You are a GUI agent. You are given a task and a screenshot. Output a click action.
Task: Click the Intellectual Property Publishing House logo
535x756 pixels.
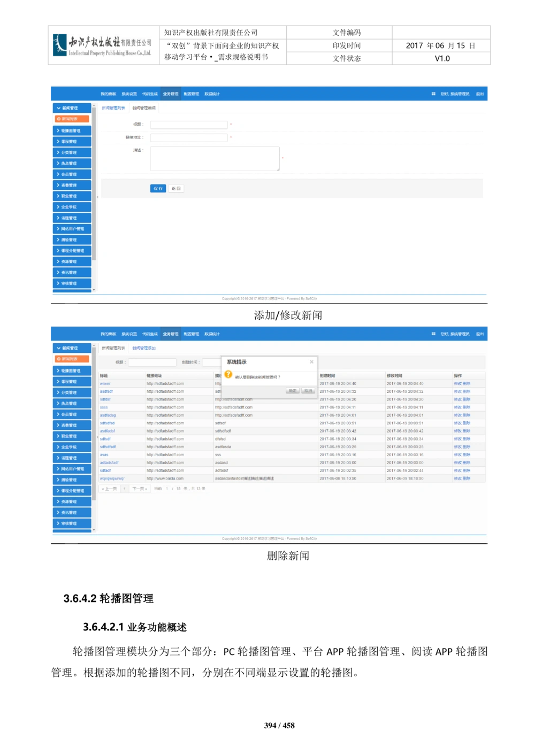(102, 44)
